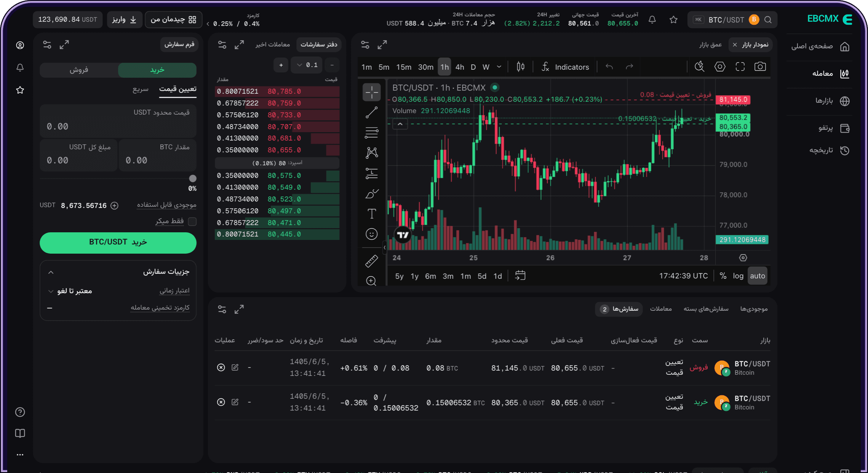
Task: Open the market depth tab (عمق بازار)
Action: (x=710, y=45)
